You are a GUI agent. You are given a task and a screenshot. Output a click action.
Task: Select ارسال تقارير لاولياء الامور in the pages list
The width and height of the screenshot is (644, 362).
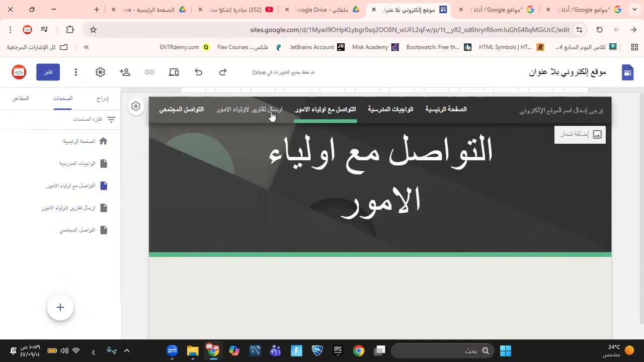(68, 208)
